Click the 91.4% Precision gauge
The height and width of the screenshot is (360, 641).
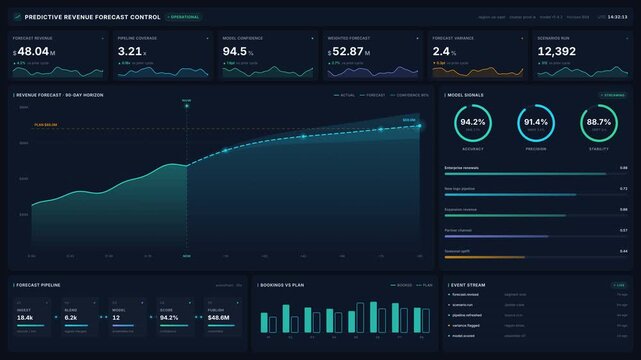click(x=536, y=123)
